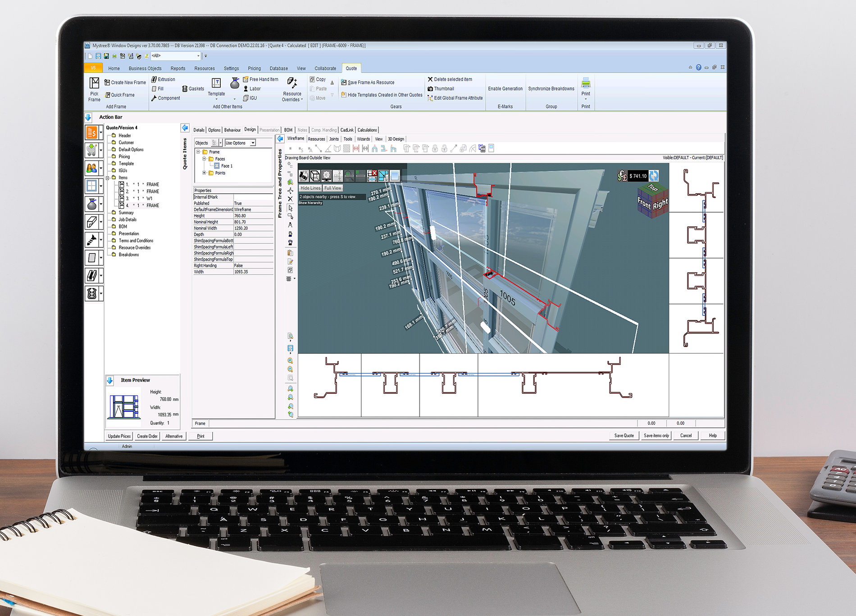Image resolution: width=856 pixels, height=616 pixels.
Task: Collapse the Frame node in Objects tree
Action: click(x=198, y=152)
